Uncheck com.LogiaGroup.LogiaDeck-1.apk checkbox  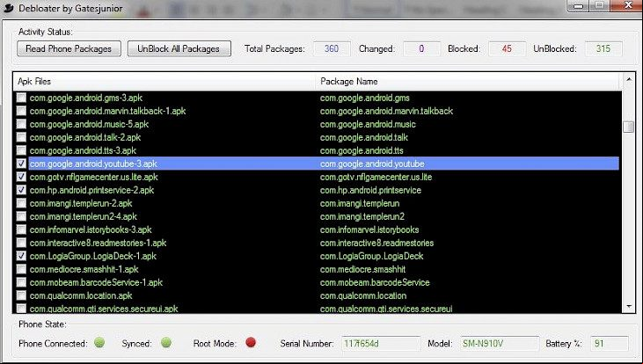coord(21,256)
